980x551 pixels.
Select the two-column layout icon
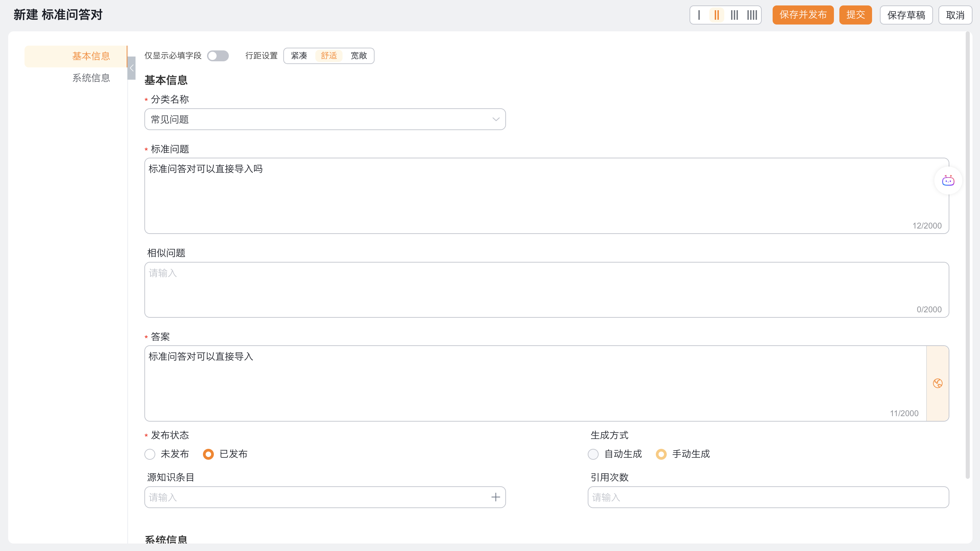pyautogui.click(x=716, y=15)
